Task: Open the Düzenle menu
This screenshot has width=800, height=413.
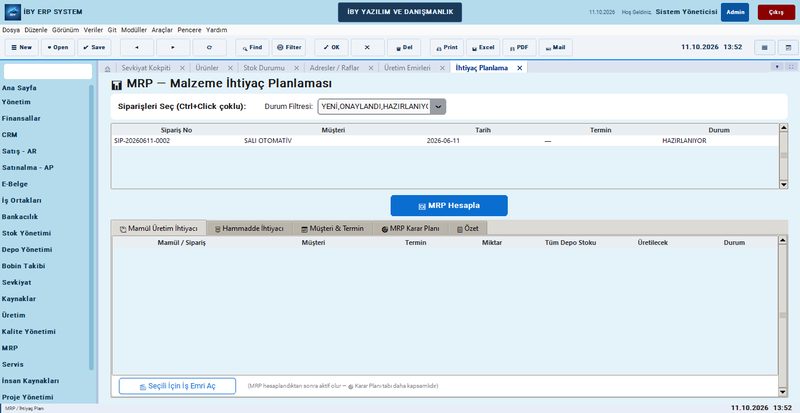Action: (x=36, y=30)
